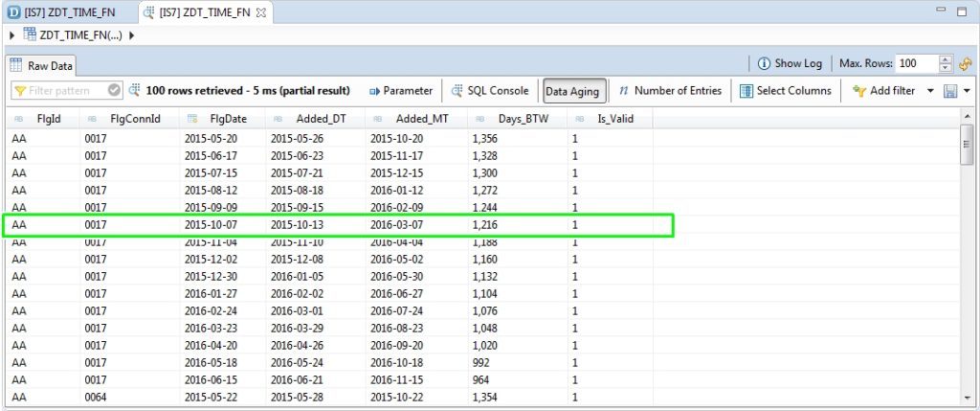Click the Added_DT column header

tap(315, 119)
